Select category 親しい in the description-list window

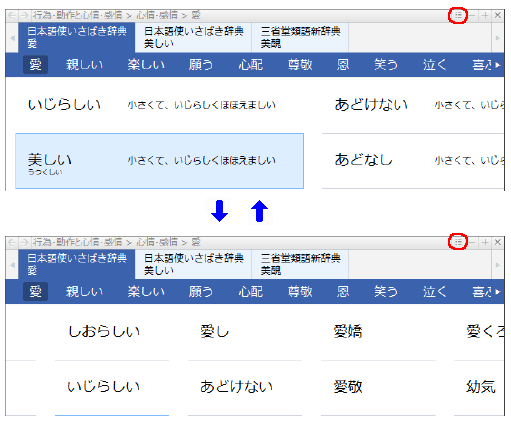tap(84, 65)
